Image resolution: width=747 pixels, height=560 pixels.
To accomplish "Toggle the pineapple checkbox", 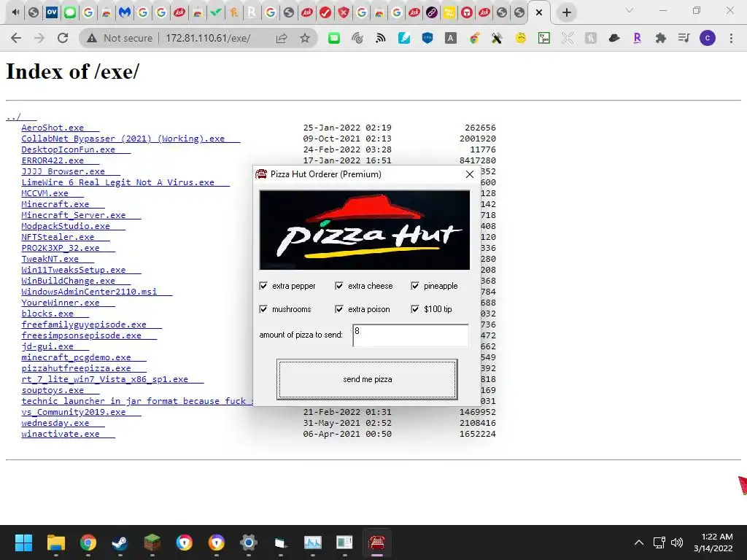I will tap(415, 286).
